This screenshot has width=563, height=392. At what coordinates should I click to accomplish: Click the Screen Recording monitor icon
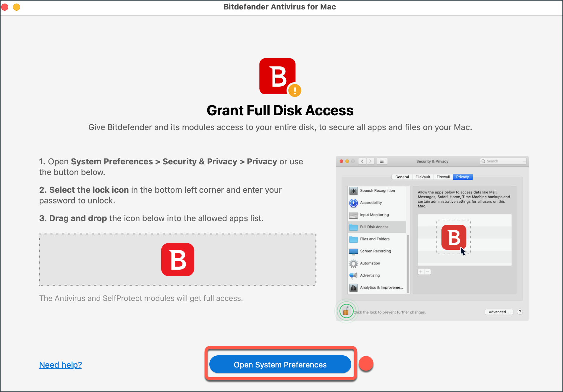(353, 252)
